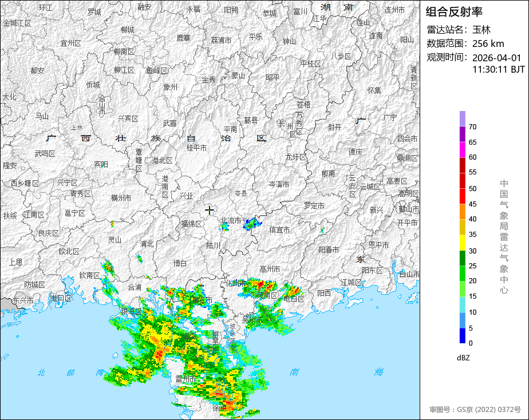Click the vertical 中国气象局雷达气象中心 text

(504, 236)
